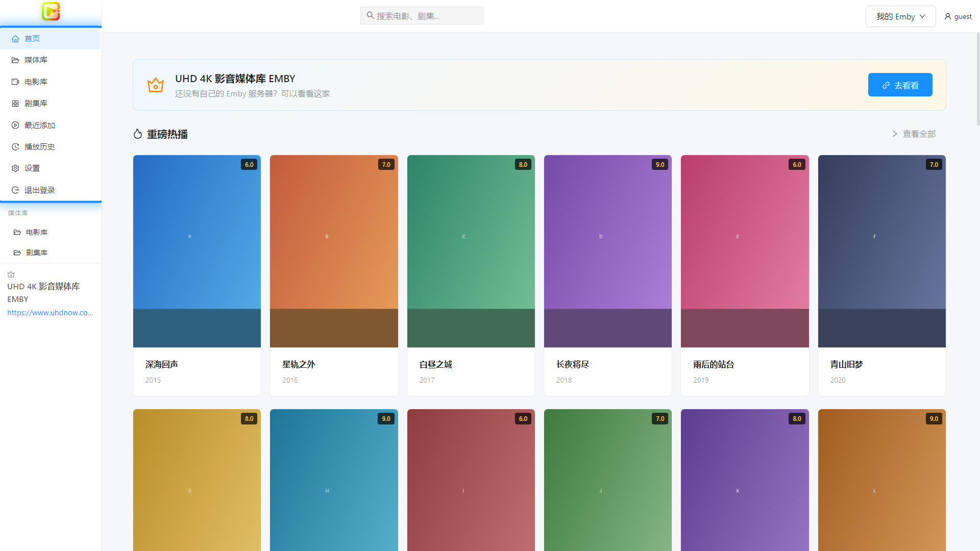Open 白昼之城 poster C
980x551 pixels.
pyautogui.click(x=471, y=251)
